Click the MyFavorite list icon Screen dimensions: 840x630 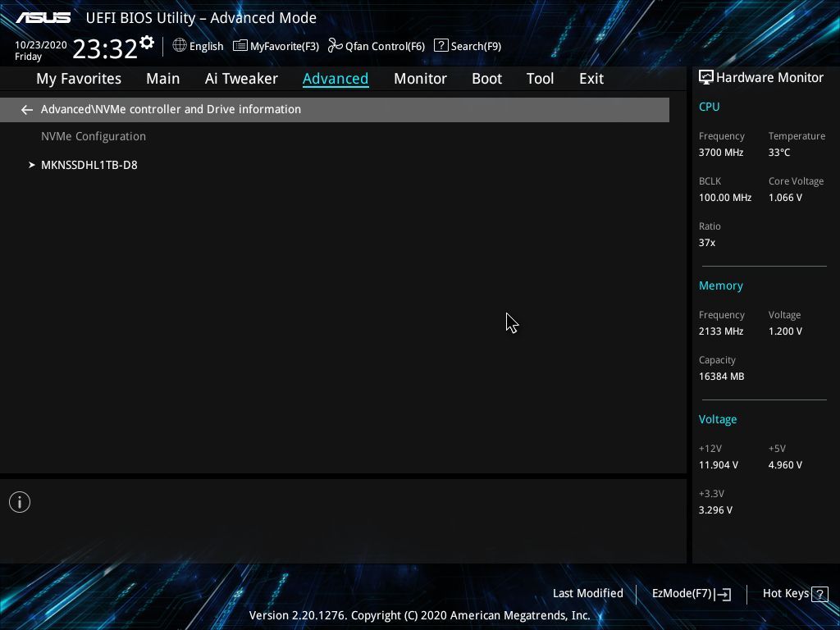pyautogui.click(x=240, y=46)
